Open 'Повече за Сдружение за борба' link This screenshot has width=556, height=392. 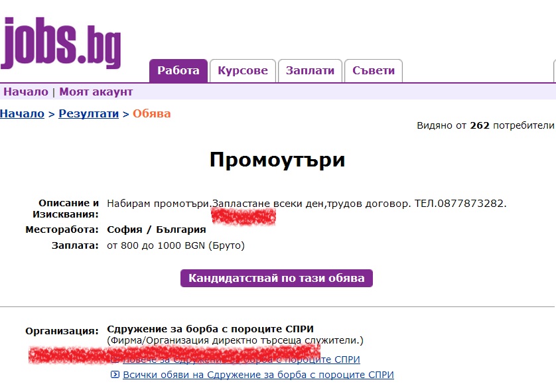point(242,359)
